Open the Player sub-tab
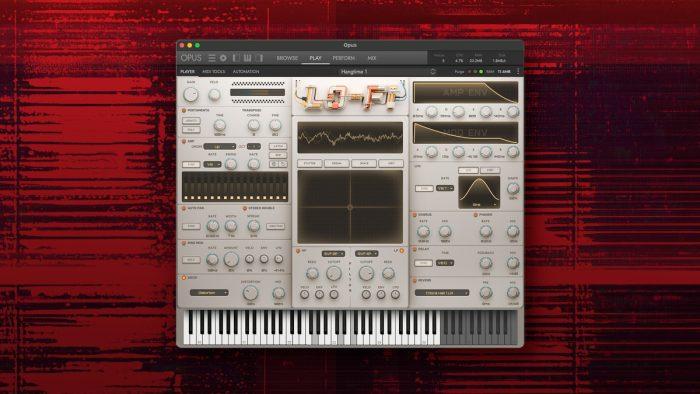This screenshot has height=394, width=700. tap(188, 71)
